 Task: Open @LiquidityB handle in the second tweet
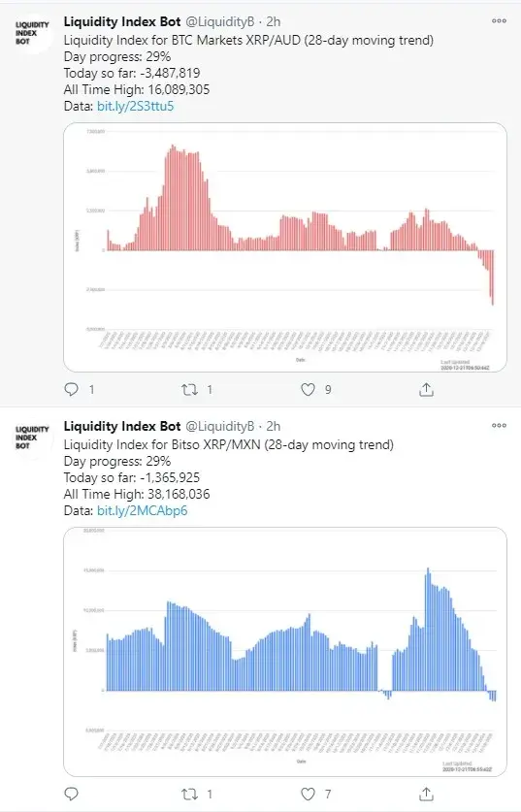coord(220,426)
